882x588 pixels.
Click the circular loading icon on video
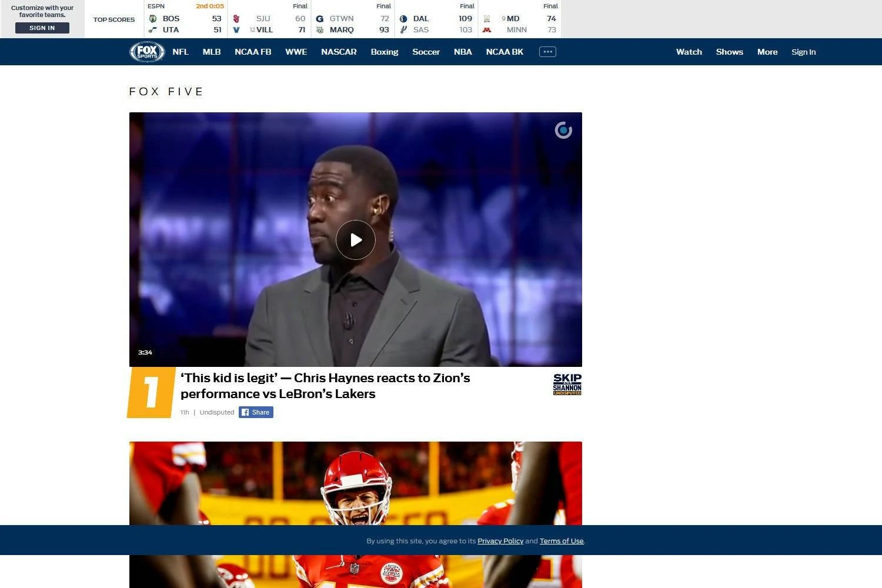pyautogui.click(x=563, y=130)
